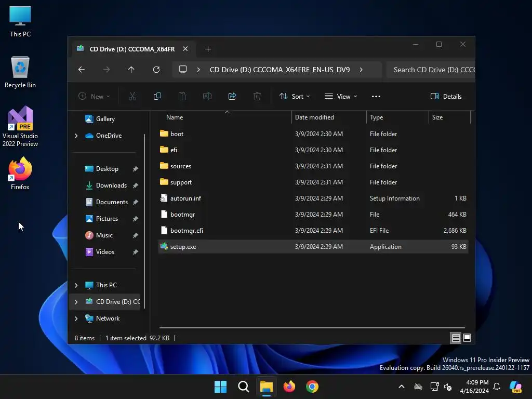Open Visual Studio 2022 Preview shortcut
This screenshot has height=399, width=532.
click(20, 126)
